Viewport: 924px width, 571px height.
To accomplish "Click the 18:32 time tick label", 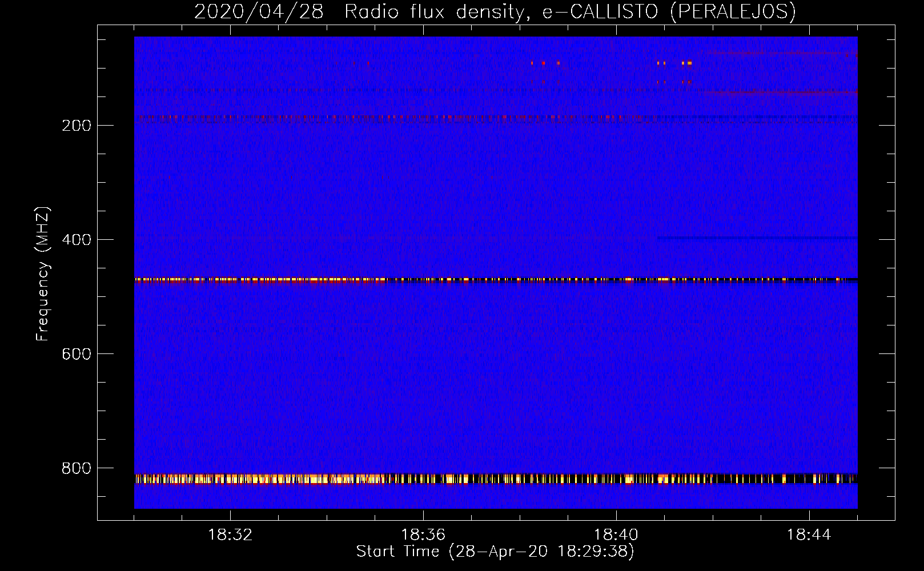I will [230, 534].
